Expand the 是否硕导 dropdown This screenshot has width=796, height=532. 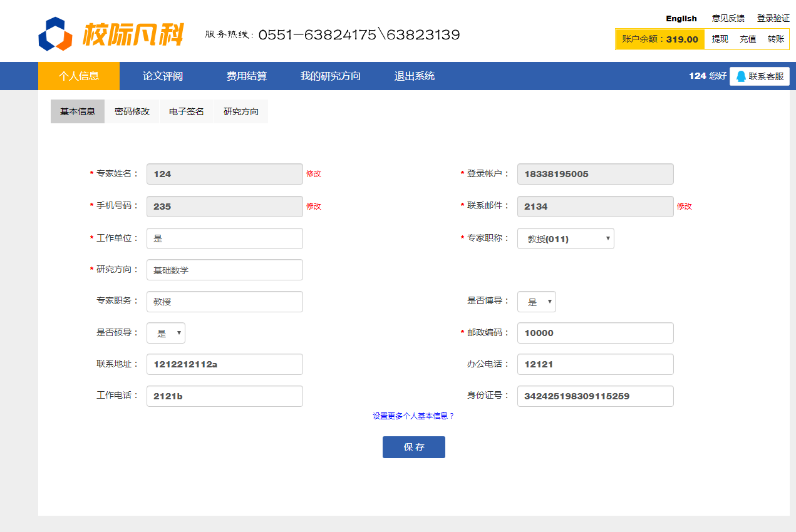[x=166, y=333]
